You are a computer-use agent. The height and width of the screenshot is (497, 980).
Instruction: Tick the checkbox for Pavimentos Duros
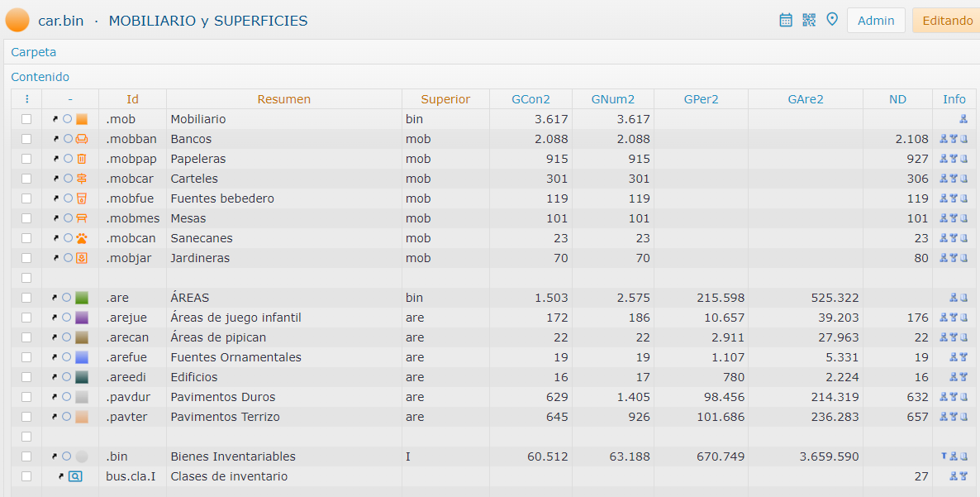click(26, 397)
